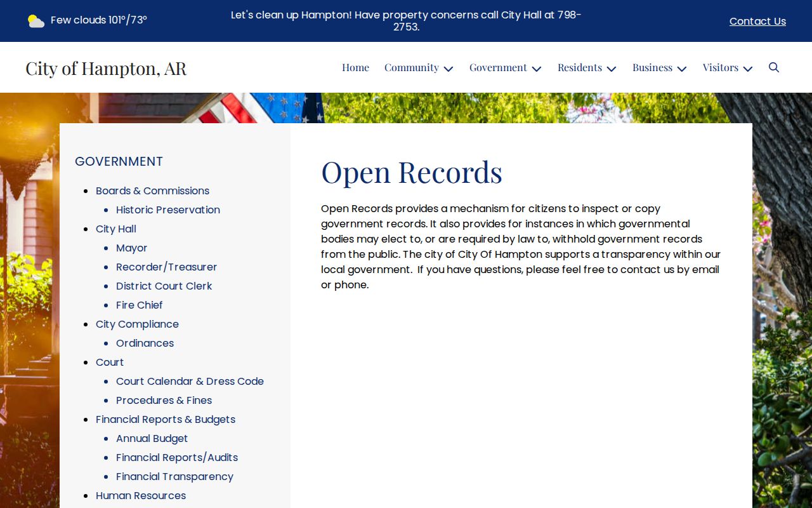Expand the Residents menu chevron

[x=612, y=69]
